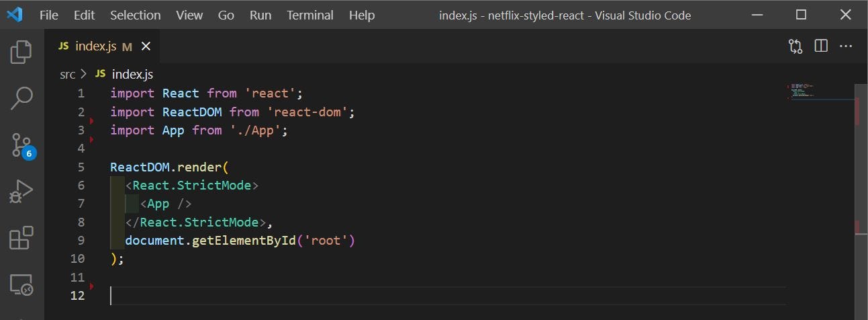868x320 pixels.
Task: Click ReactDOM.render call on line 5
Action: [170, 167]
